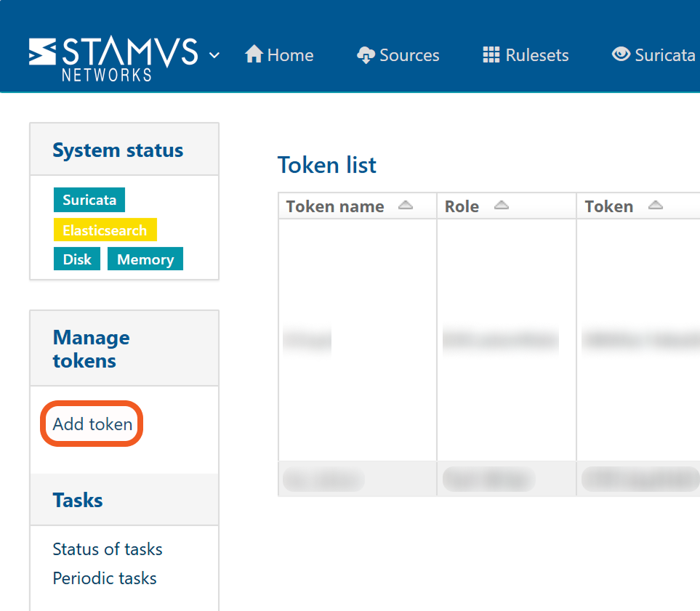Open the Home menu text label
700x611 pixels.
[290, 55]
